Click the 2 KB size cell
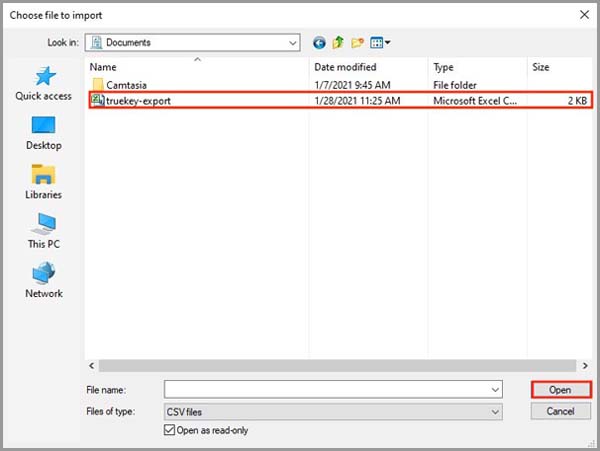 point(577,101)
